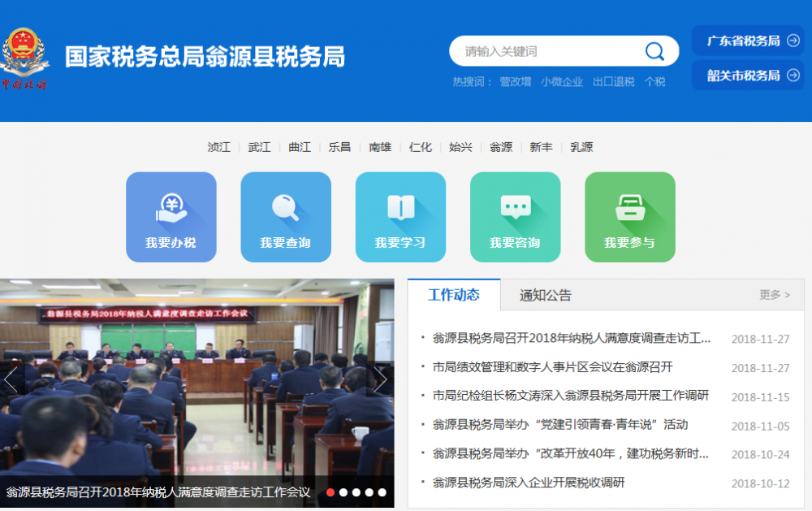Click the search magnifier icon
Viewport: 812px width, 511px height.
[x=655, y=50]
